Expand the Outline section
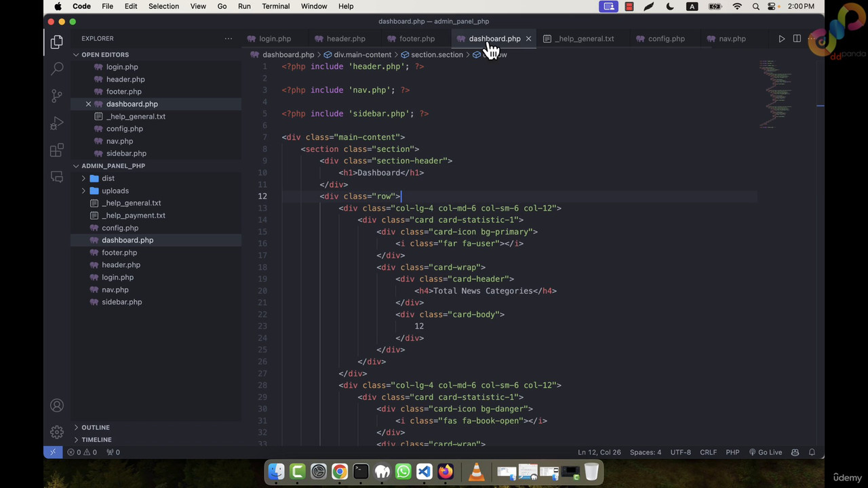This screenshot has height=488, width=868. coord(95,427)
